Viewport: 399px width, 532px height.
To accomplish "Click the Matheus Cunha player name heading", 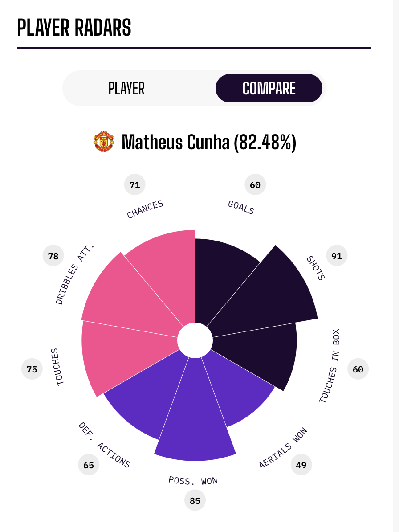I will tap(209, 142).
